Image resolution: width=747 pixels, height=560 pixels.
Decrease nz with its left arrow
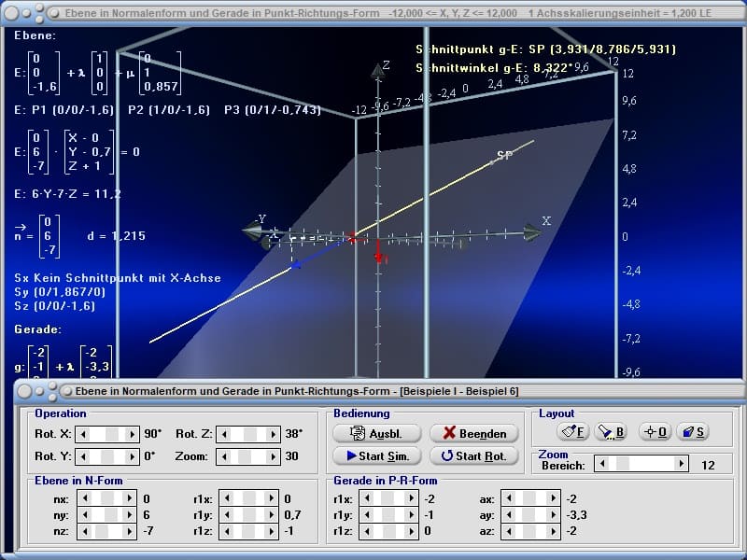tap(85, 531)
